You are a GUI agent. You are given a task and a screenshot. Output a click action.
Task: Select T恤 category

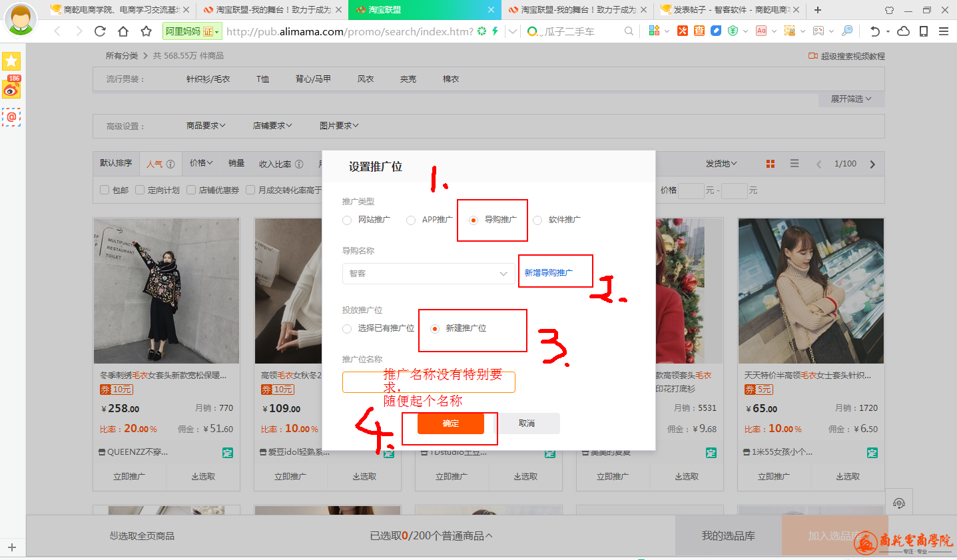(263, 79)
